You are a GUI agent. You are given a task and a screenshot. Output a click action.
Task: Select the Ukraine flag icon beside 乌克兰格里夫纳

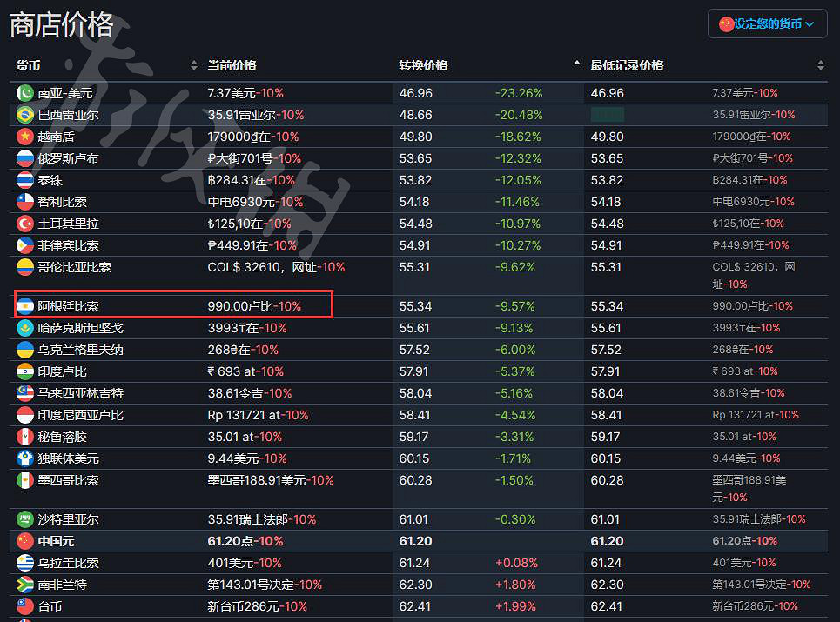tap(25, 350)
